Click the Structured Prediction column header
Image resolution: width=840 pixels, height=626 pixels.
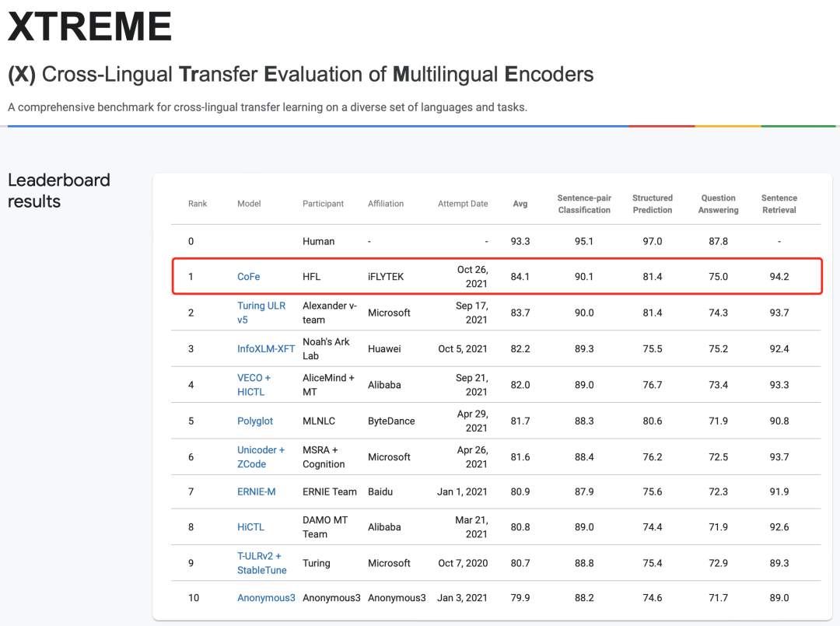point(653,204)
